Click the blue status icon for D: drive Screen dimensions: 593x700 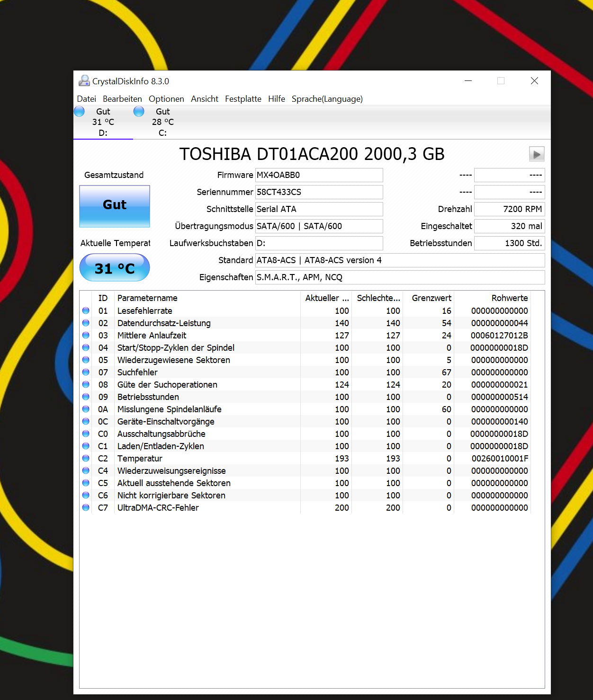[79, 111]
